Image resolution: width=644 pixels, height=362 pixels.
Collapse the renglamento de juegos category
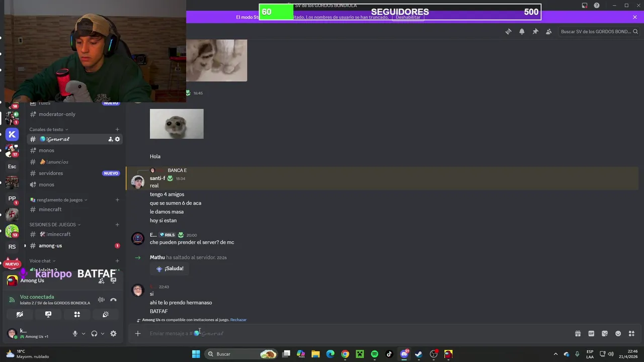58,200
